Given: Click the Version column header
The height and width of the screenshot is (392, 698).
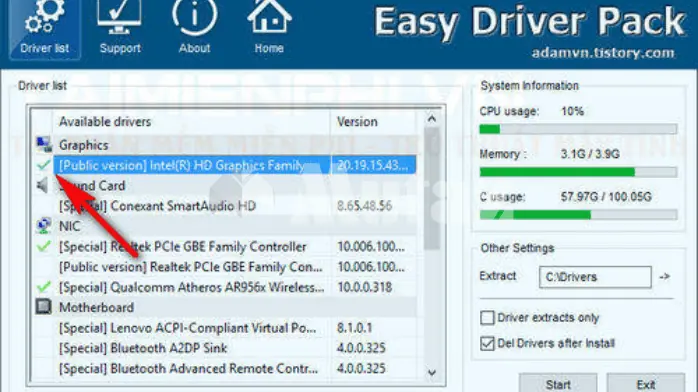Looking at the screenshot, I should 374,121.
